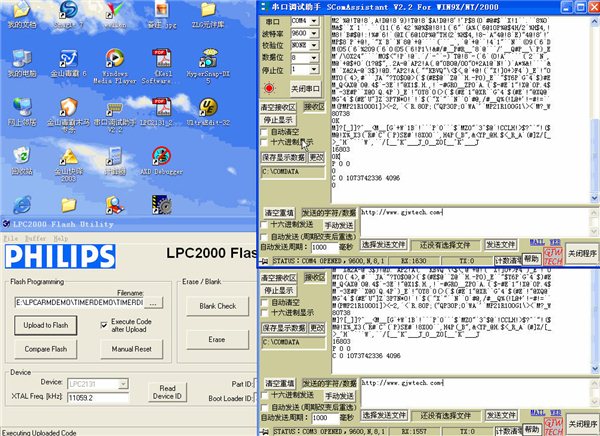
Task: Open File menu in LPC2000 Flash Utility
Action: click(x=11, y=238)
